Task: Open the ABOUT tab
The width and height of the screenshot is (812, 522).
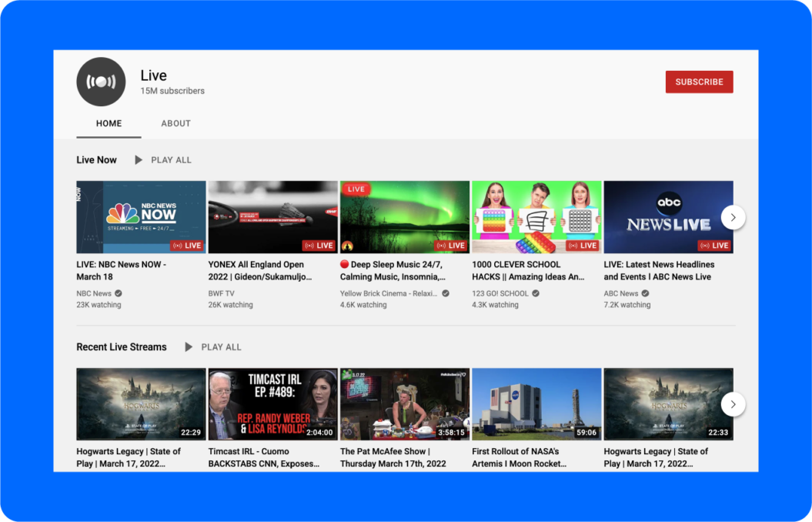Action: pyautogui.click(x=175, y=123)
